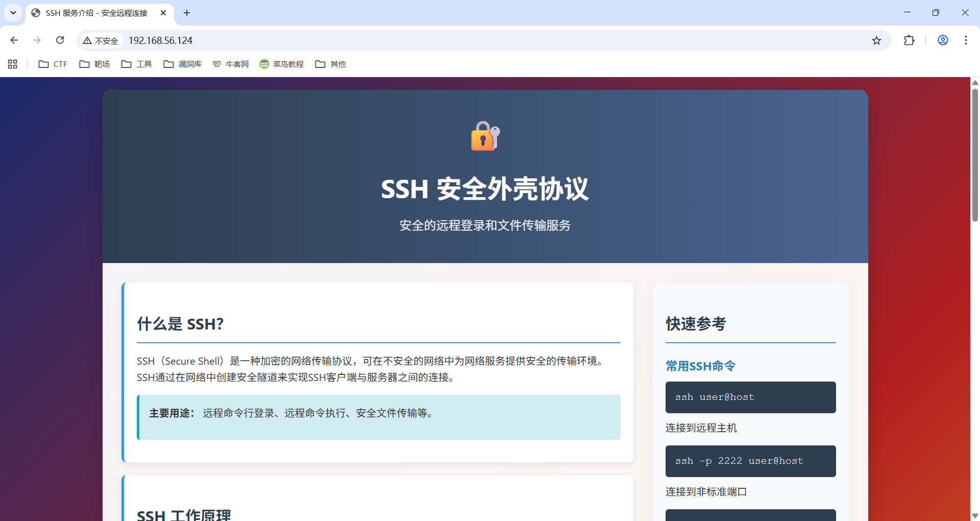
Task: Click the ssh -p 2222 user@host code block
Action: coord(751,461)
